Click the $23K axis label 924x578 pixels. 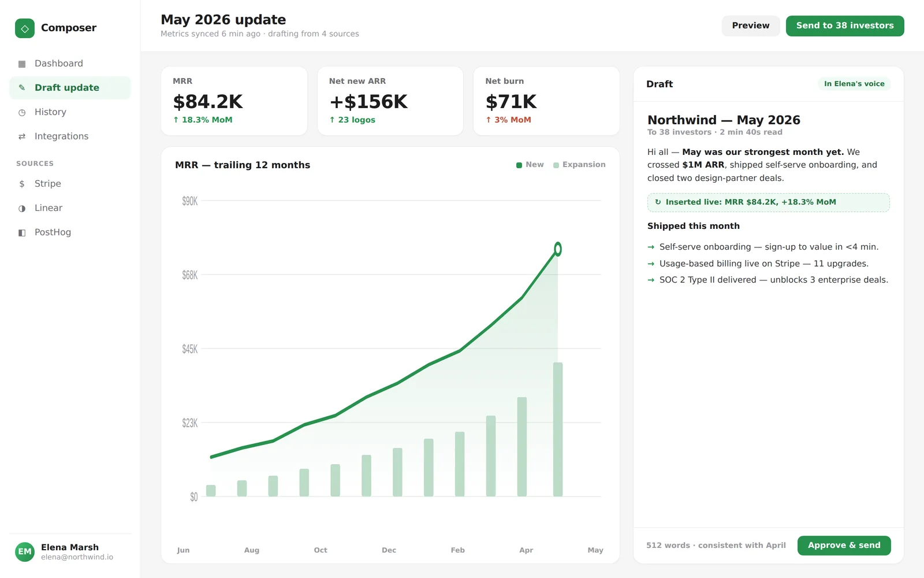coord(190,423)
